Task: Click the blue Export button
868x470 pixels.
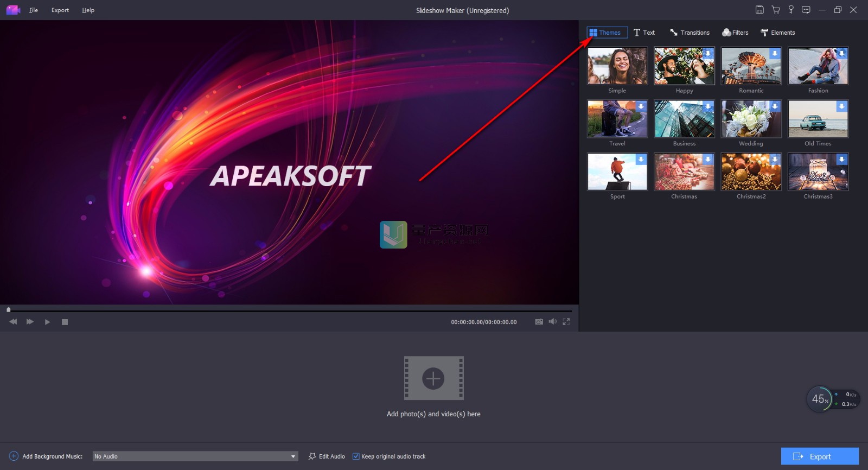Action: point(820,456)
